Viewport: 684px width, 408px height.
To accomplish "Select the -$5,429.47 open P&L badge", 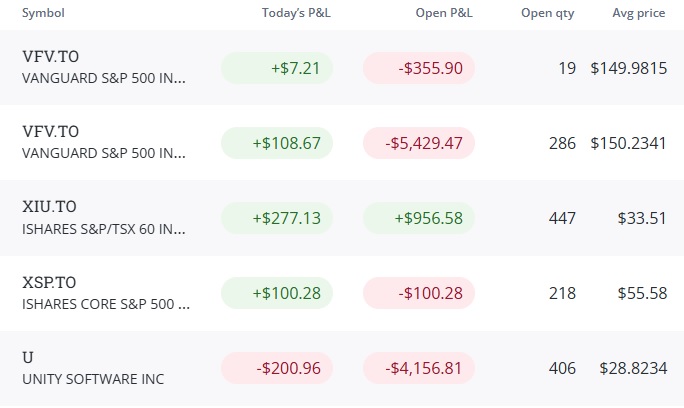I will [x=418, y=144].
